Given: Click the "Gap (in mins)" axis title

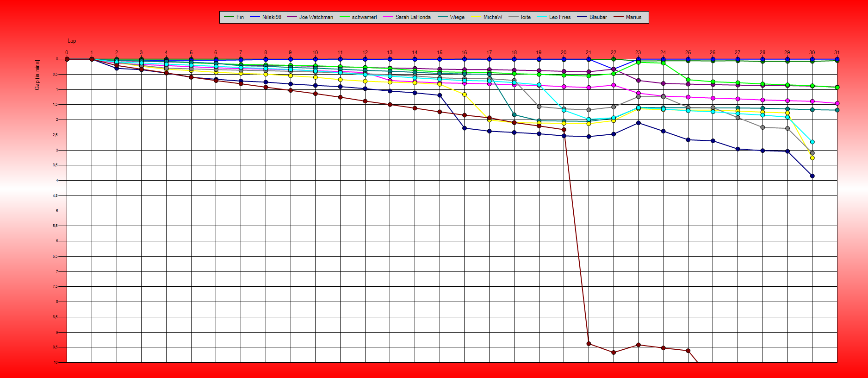Looking at the screenshot, I should click(37, 75).
